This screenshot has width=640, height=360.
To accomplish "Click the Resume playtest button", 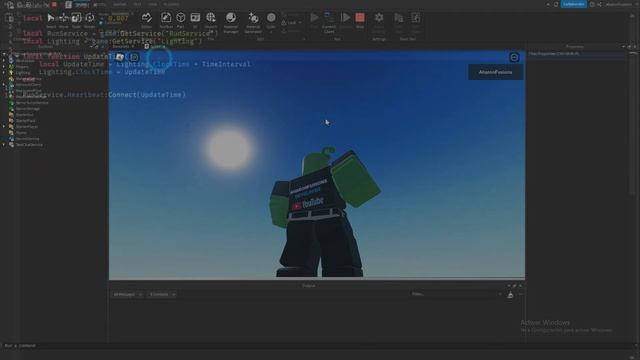I will click(345, 20).
